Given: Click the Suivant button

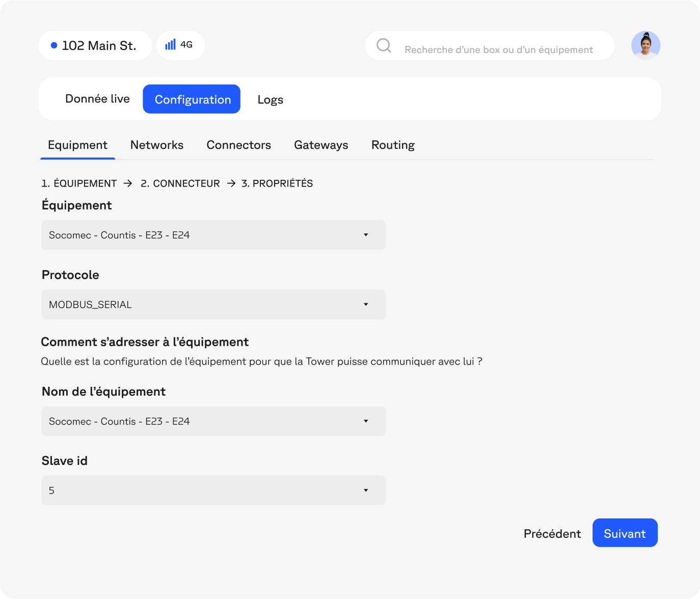Looking at the screenshot, I should click(x=625, y=533).
